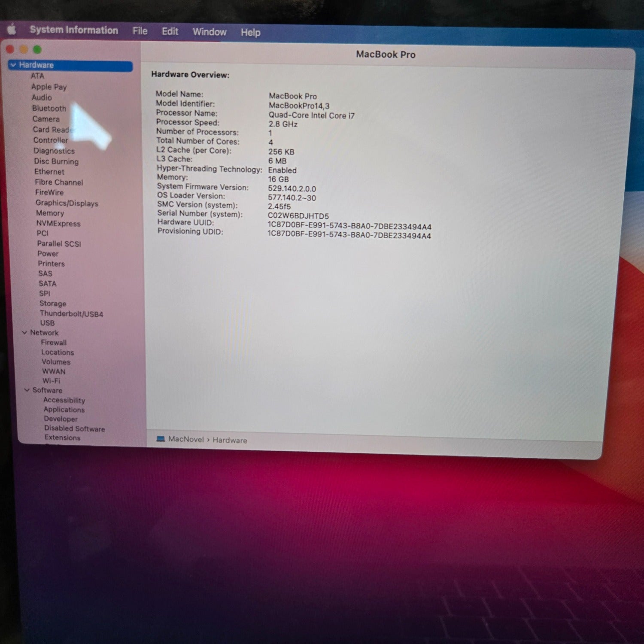
Task: Open the Apple menu
Action: point(12,29)
